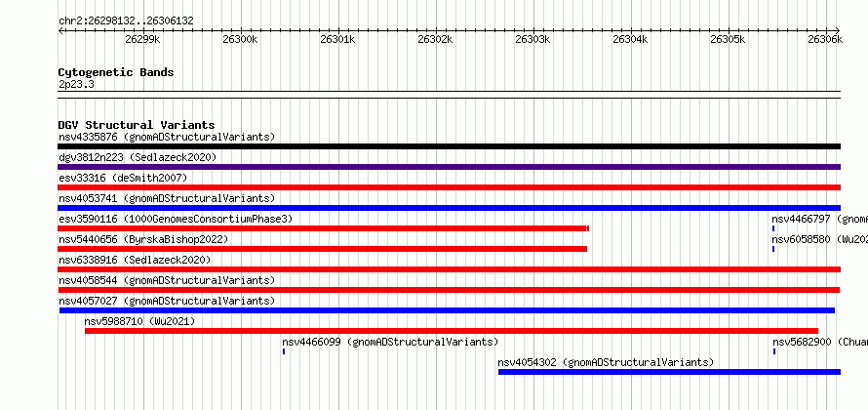868x410 pixels.
Task: Open variant label nsv5682900
Action: click(x=820, y=342)
